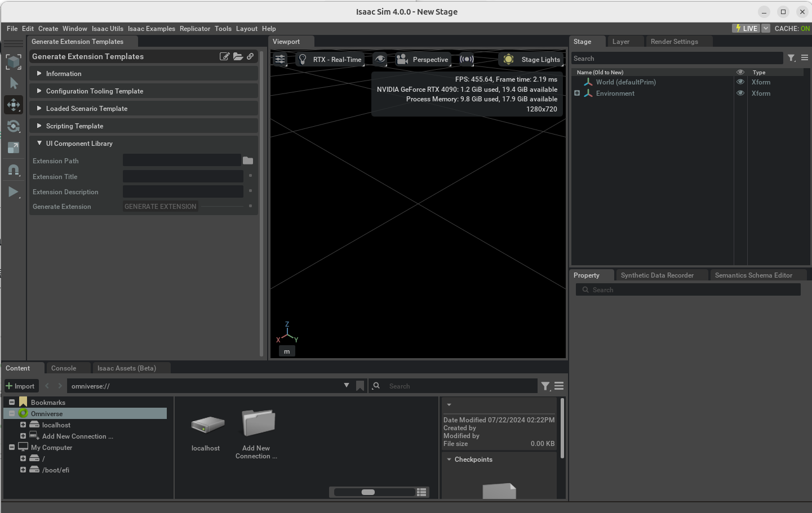Click the frame selection cube tool icon
This screenshot has width=812, height=513.
pyautogui.click(x=14, y=62)
